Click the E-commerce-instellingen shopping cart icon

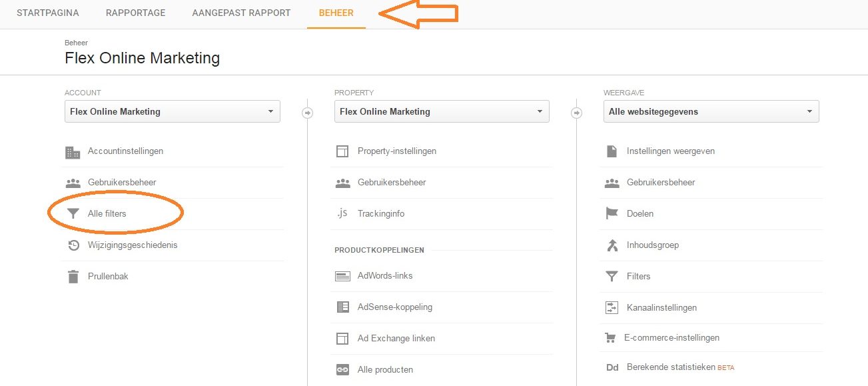click(x=610, y=338)
